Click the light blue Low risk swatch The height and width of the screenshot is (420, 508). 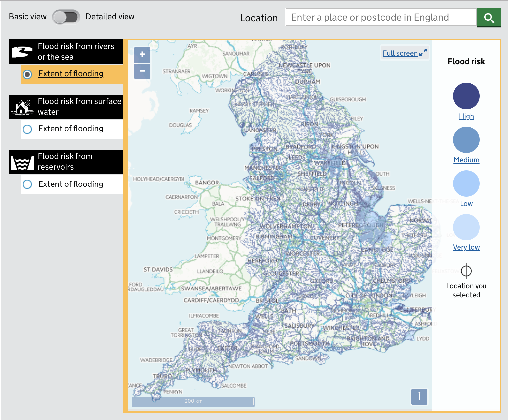466,183
